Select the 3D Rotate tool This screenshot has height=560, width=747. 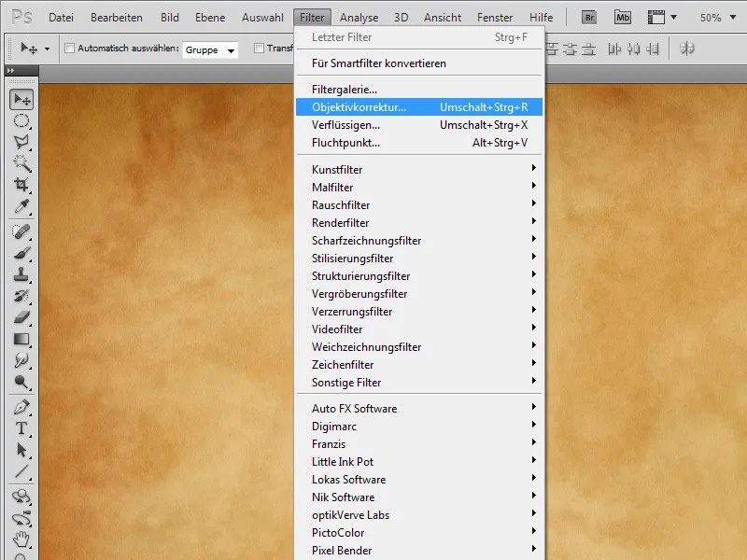(21, 497)
